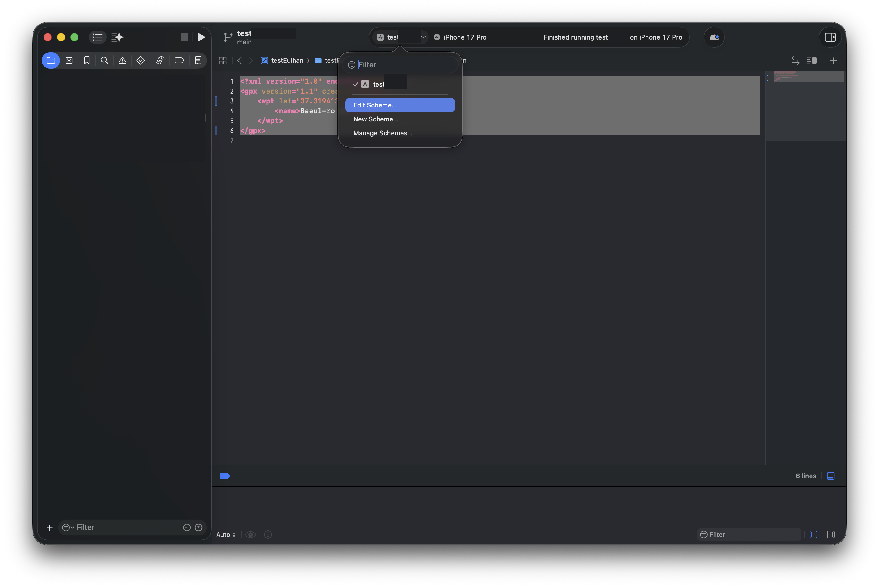Screen dimensions: 879x588
Task: Click the source control branch icon
Action: click(228, 37)
